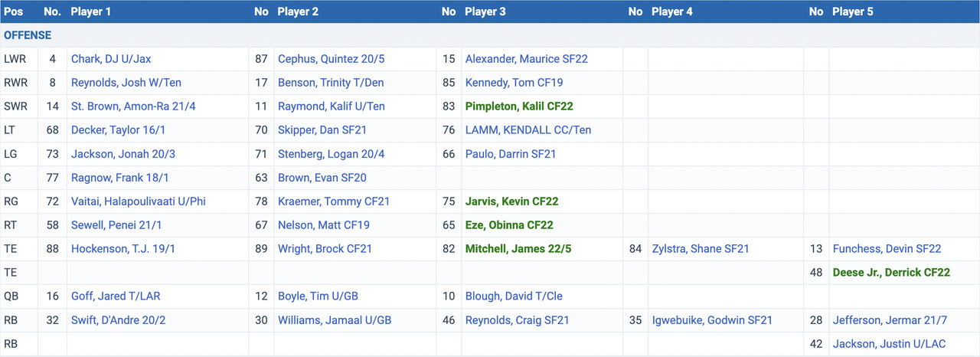Image resolution: width=980 pixels, height=357 pixels.
Task: Click the Pos column header
Action: (13, 11)
